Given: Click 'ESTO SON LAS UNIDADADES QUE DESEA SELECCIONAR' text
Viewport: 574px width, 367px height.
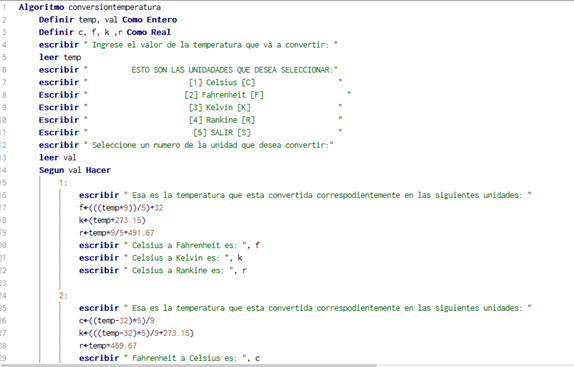Looking at the screenshot, I should (232, 70).
